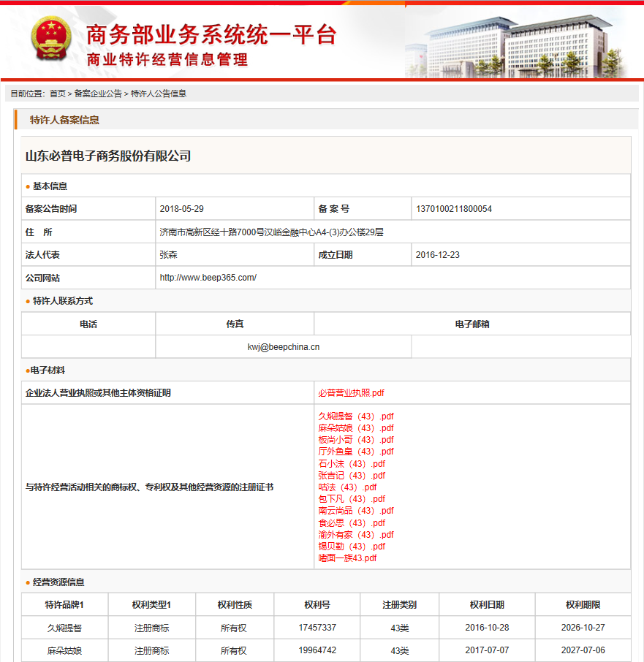Image resolution: width=644 pixels, height=662 pixels.
Task: Click the record number 1370100211800054
Action: coord(454,209)
